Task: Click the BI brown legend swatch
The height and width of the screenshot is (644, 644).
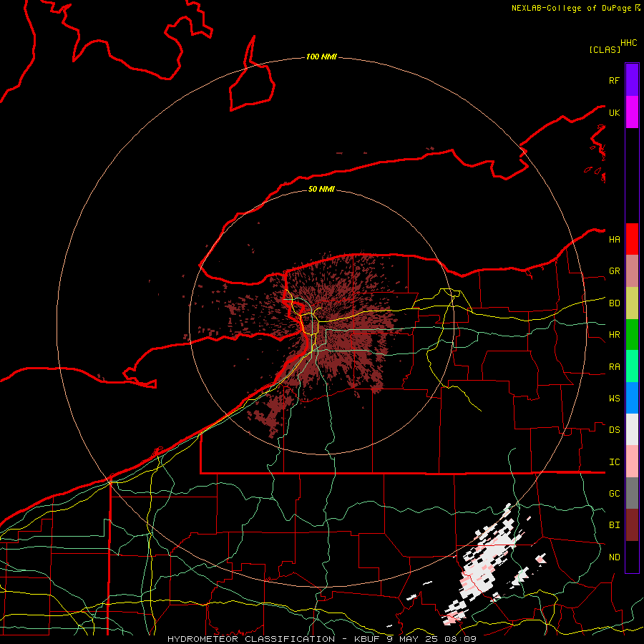Action: click(632, 525)
